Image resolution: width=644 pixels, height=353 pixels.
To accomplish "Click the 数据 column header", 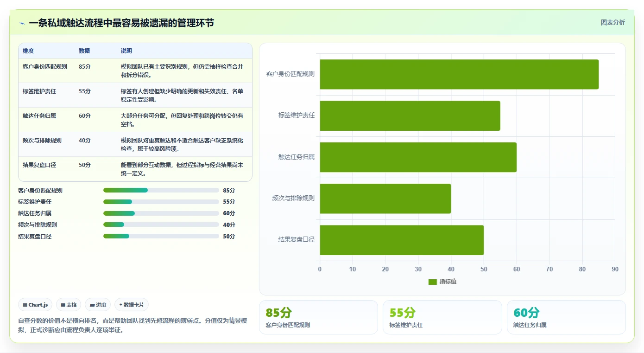I will tap(84, 51).
